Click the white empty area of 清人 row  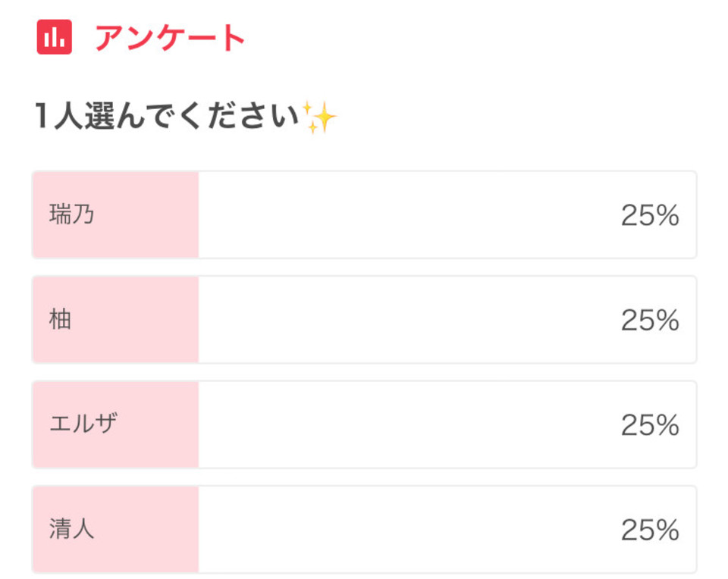[x=409, y=529]
